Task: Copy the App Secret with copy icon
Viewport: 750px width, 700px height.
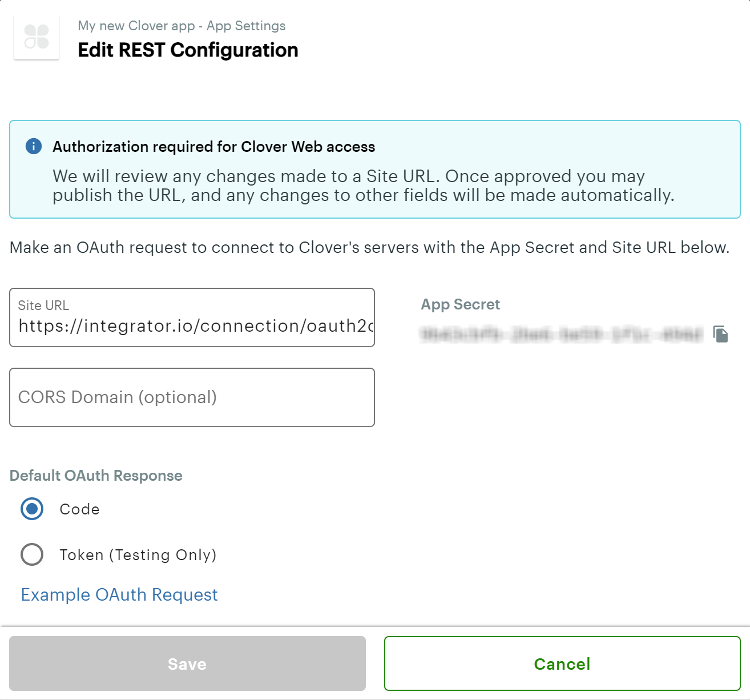Action: 721,334
